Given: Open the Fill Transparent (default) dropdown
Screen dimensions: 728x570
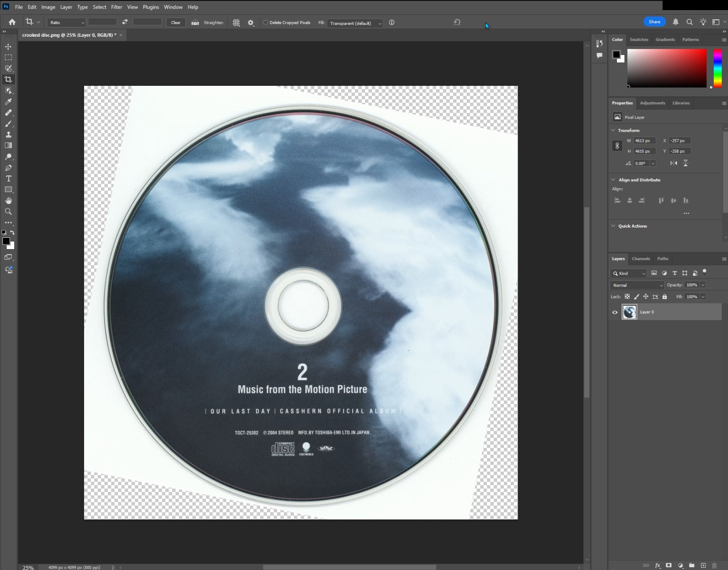Looking at the screenshot, I should tap(355, 23).
